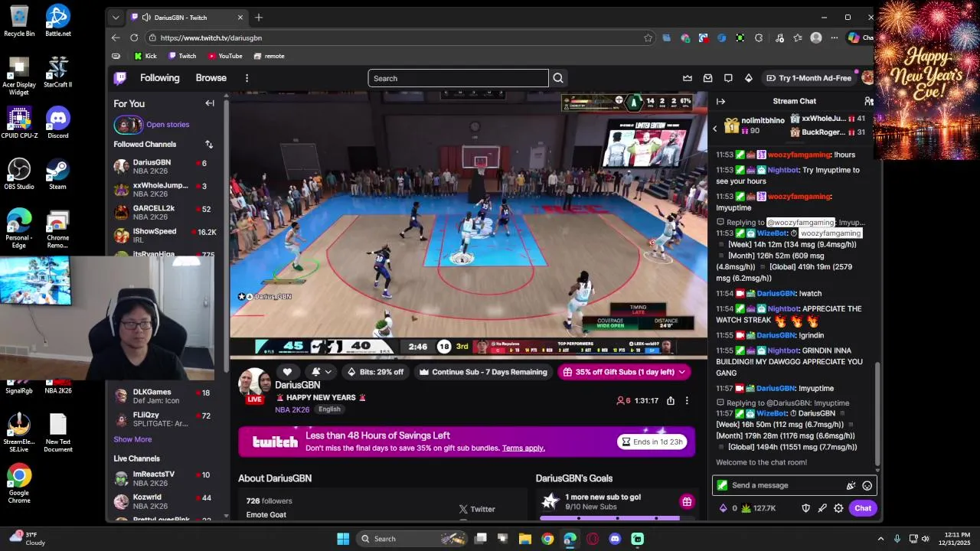Click the sub goal progress bar
Viewport: 980px width, 551px height.
[609, 518]
